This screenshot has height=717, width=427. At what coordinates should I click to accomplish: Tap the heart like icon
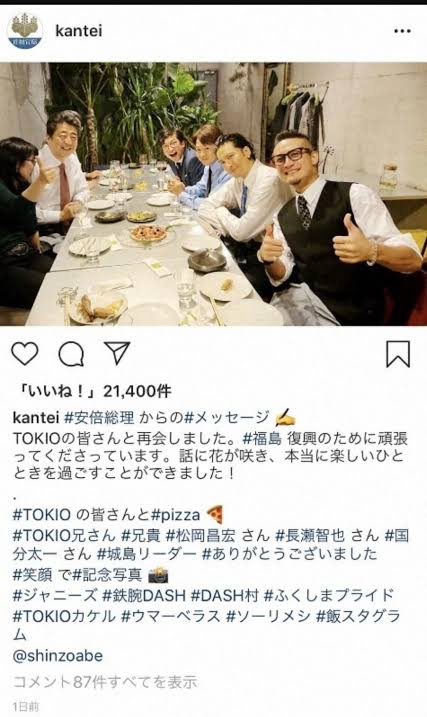(x=25, y=353)
